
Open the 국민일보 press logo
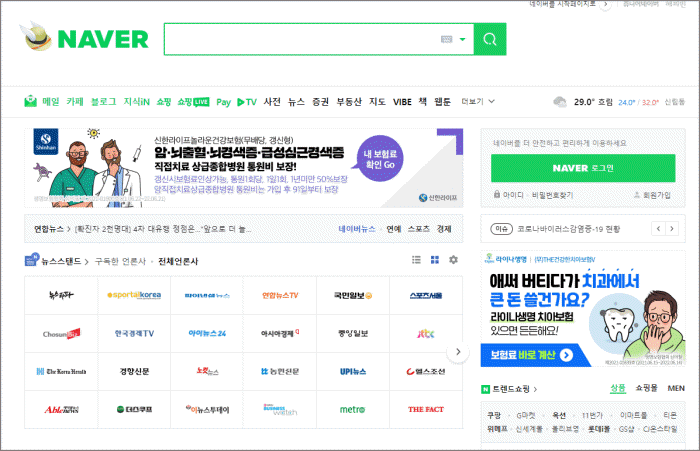(x=353, y=295)
